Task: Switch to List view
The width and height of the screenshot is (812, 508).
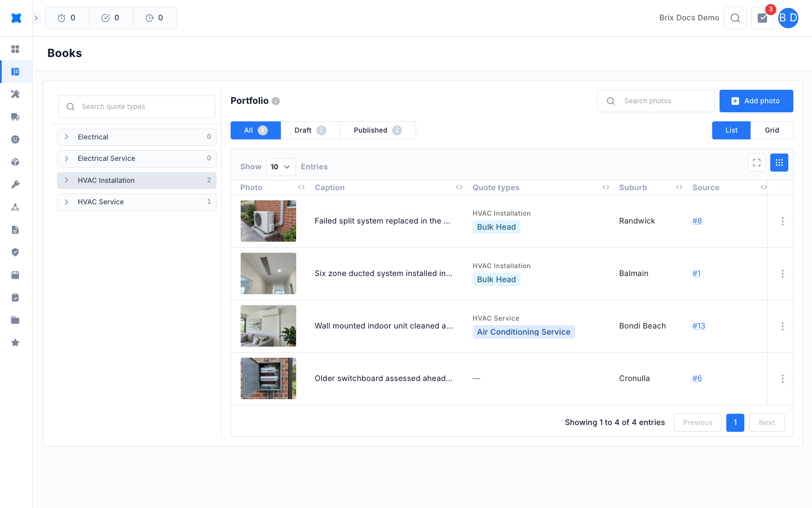Action: click(x=731, y=130)
